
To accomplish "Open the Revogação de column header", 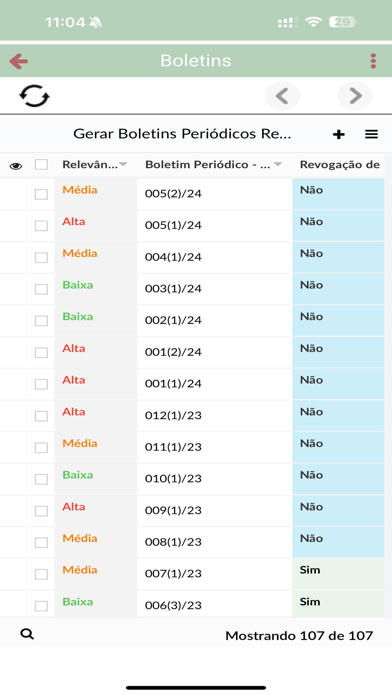I will (340, 165).
